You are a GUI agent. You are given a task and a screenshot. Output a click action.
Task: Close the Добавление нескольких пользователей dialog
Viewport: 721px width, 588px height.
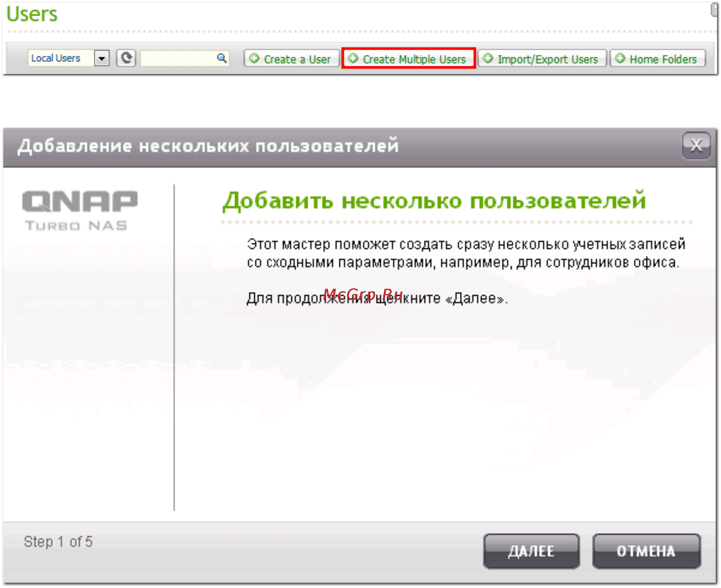(x=696, y=145)
